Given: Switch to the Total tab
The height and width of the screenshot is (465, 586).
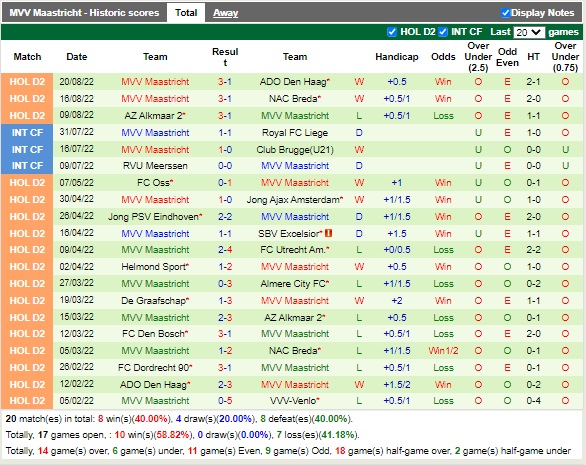Looking at the screenshot, I should [186, 13].
